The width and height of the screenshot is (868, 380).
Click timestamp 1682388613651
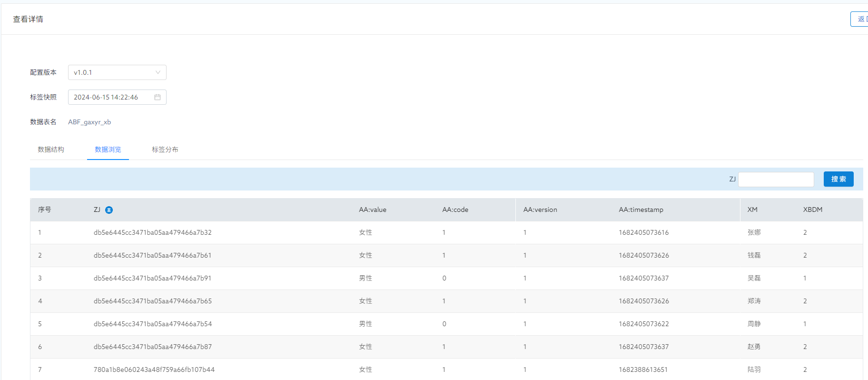[x=643, y=370]
